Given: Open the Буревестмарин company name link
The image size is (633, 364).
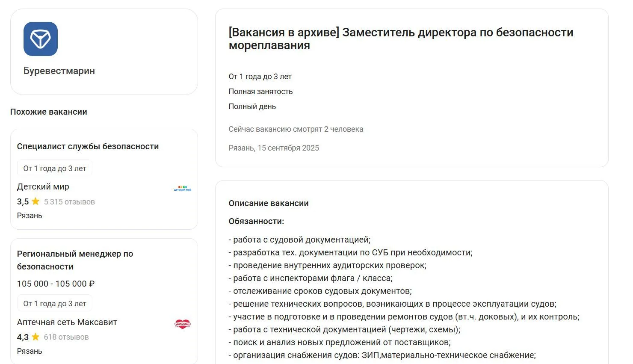Looking at the screenshot, I should click(59, 71).
